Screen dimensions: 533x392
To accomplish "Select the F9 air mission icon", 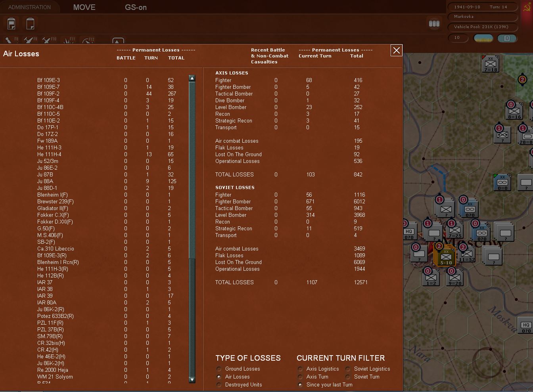I will [x=30, y=40].
